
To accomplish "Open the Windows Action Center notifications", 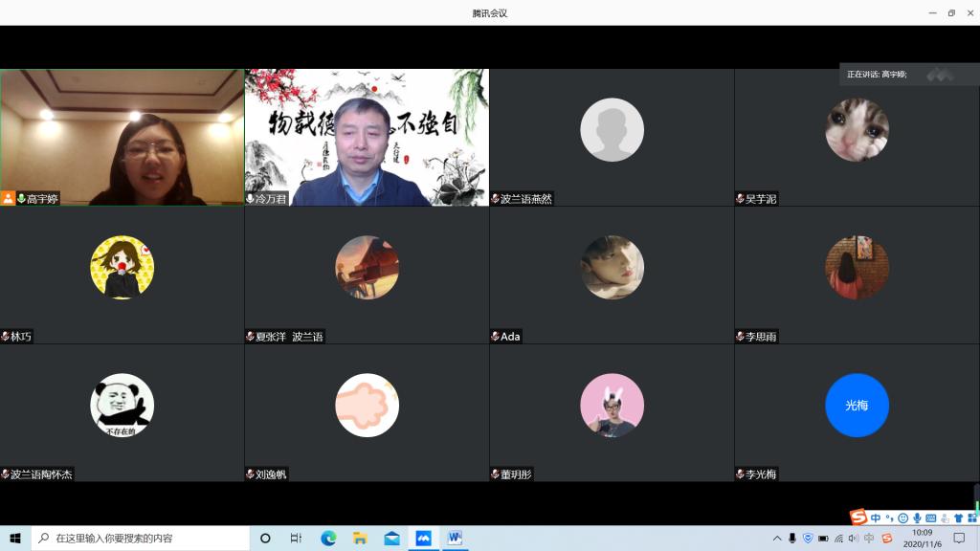I will (x=959, y=538).
